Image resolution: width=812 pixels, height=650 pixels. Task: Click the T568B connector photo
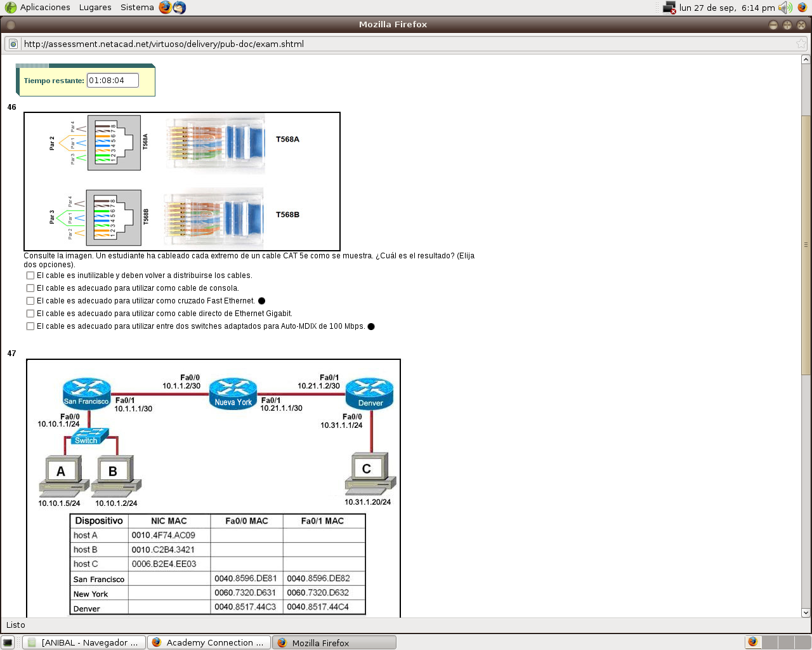[x=214, y=218]
